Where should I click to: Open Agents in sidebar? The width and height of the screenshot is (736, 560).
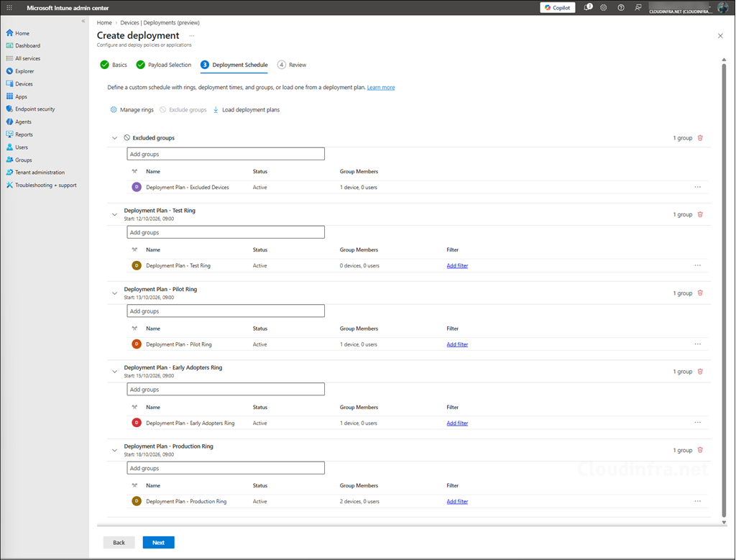coord(19,121)
